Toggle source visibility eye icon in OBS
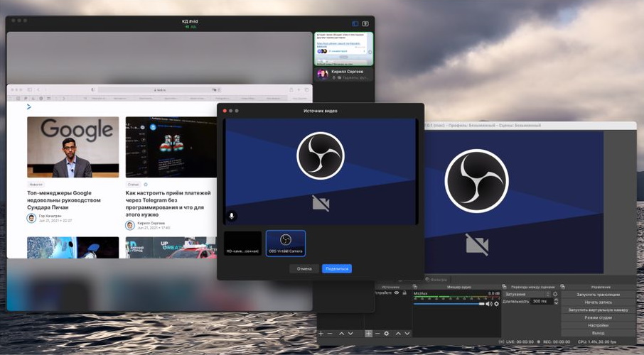644x355 pixels. [397, 293]
